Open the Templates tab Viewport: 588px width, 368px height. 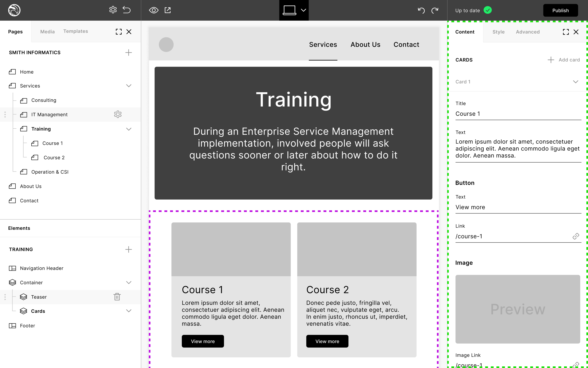coord(76,31)
